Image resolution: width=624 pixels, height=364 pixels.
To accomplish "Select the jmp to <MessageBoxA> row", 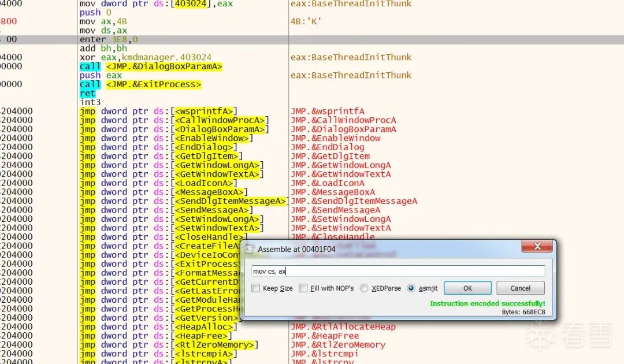I will click(x=164, y=192).
